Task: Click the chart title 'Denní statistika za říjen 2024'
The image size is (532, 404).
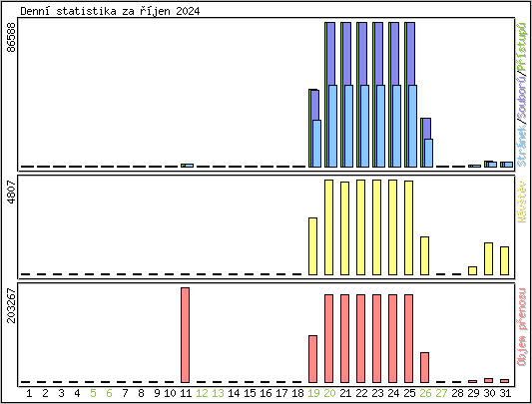Action: point(110,11)
